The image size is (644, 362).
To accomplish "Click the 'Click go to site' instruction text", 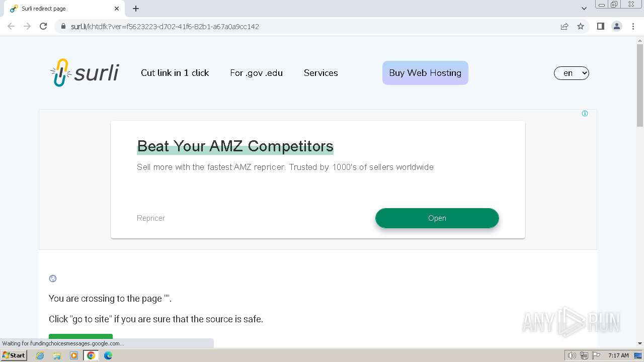I will pyautogui.click(x=156, y=319).
